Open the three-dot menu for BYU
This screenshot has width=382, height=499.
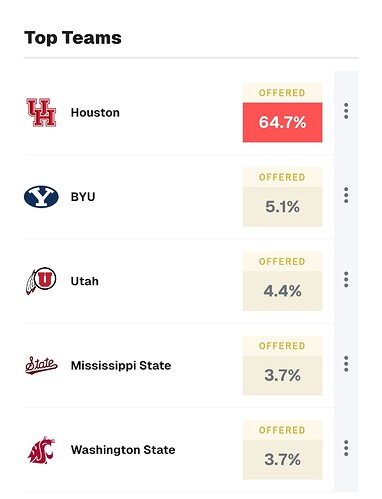[346, 195]
